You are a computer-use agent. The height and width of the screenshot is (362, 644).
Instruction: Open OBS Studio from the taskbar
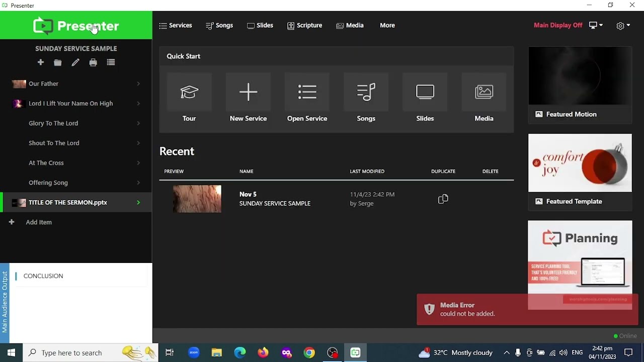(333, 352)
